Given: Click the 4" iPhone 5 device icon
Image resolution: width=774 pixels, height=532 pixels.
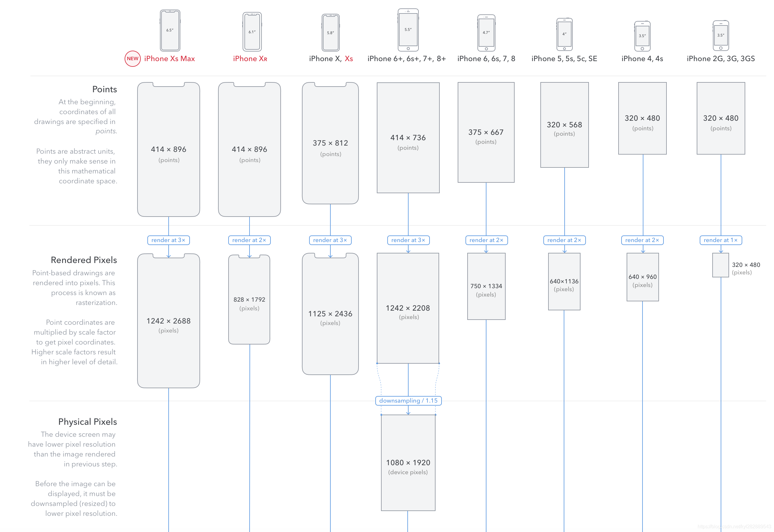Looking at the screenshot, I should tap(564, 34).
